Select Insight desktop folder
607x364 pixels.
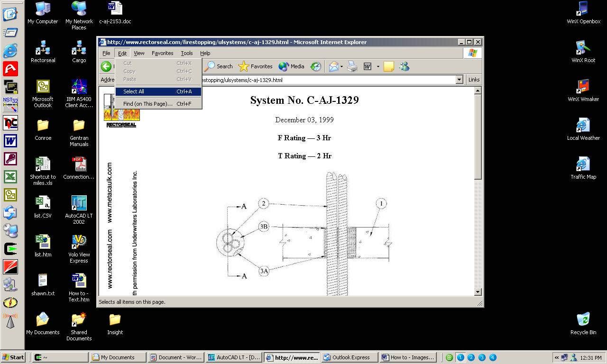point(115,324)
